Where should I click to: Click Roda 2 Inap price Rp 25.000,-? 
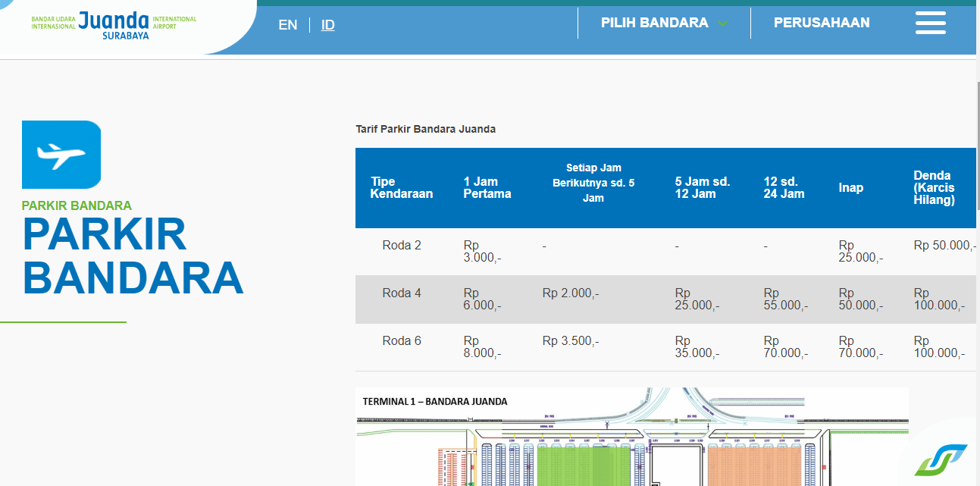tap(861, 252)
